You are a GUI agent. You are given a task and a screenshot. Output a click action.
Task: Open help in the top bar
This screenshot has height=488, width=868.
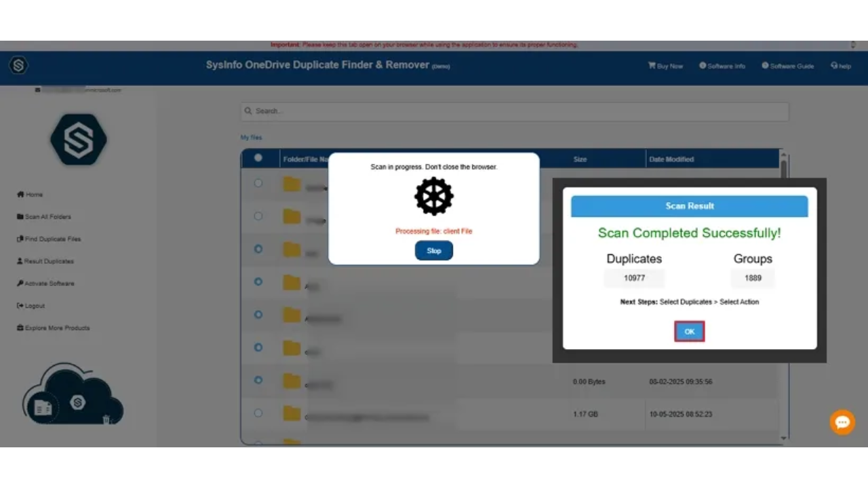(841, 66)
